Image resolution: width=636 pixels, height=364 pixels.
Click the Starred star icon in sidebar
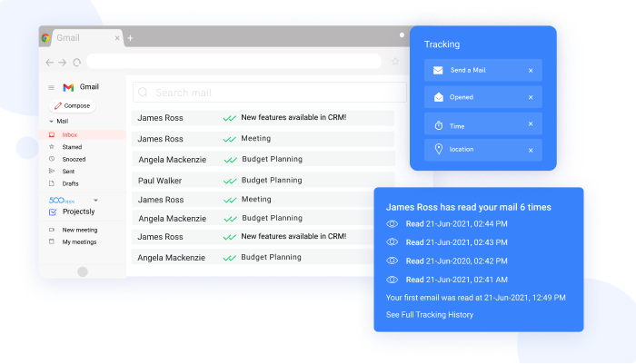(x=52, y=147)
